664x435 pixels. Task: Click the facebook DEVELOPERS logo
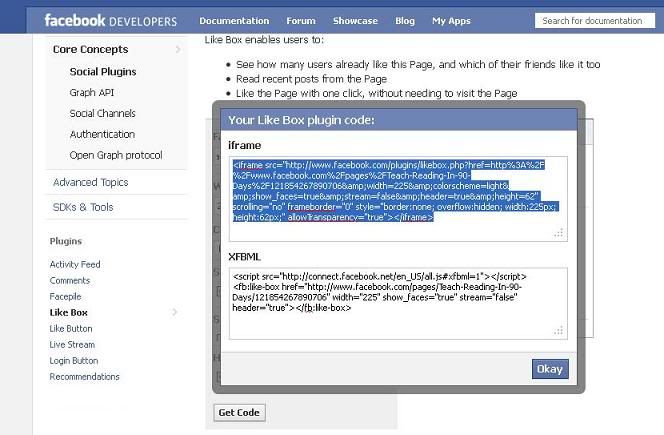(x=111, y=20)
